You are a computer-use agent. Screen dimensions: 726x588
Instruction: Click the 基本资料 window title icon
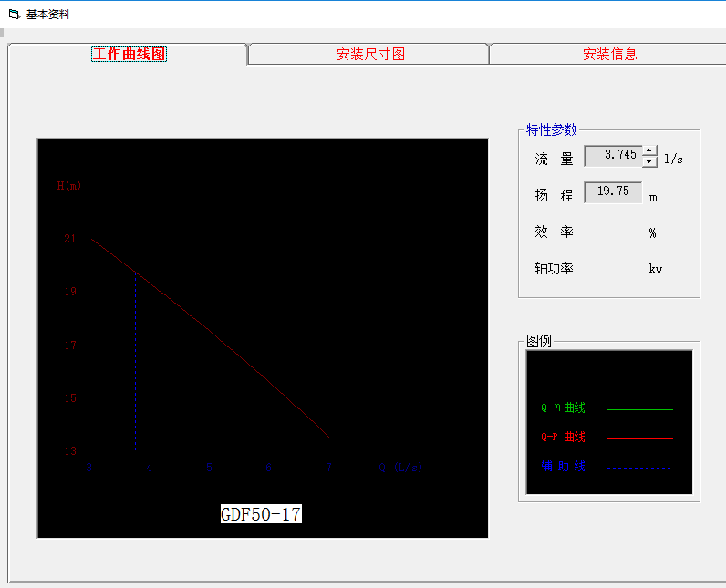coord(15,15)
